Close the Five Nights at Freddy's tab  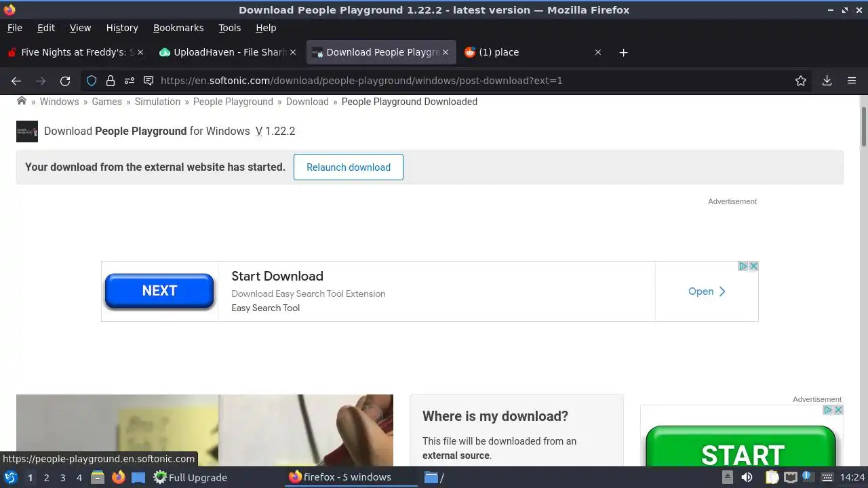click(x=140, y=52)
